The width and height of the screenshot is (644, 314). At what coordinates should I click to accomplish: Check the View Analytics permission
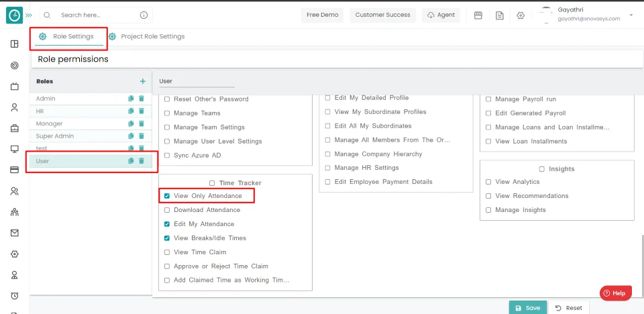point(488,182)
